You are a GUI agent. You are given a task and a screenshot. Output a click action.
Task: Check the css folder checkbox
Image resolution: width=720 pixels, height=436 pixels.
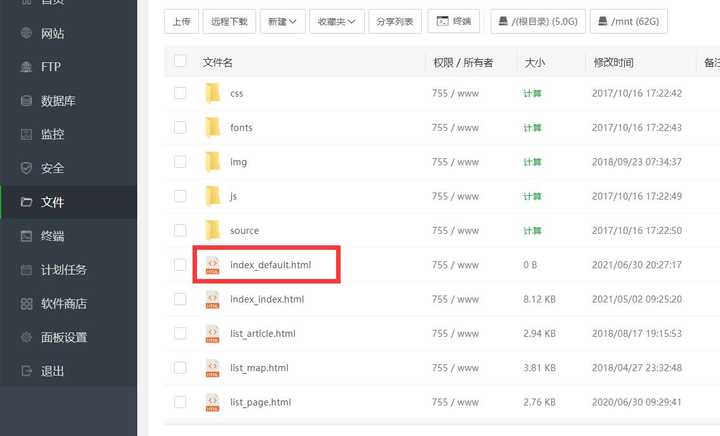180,93
